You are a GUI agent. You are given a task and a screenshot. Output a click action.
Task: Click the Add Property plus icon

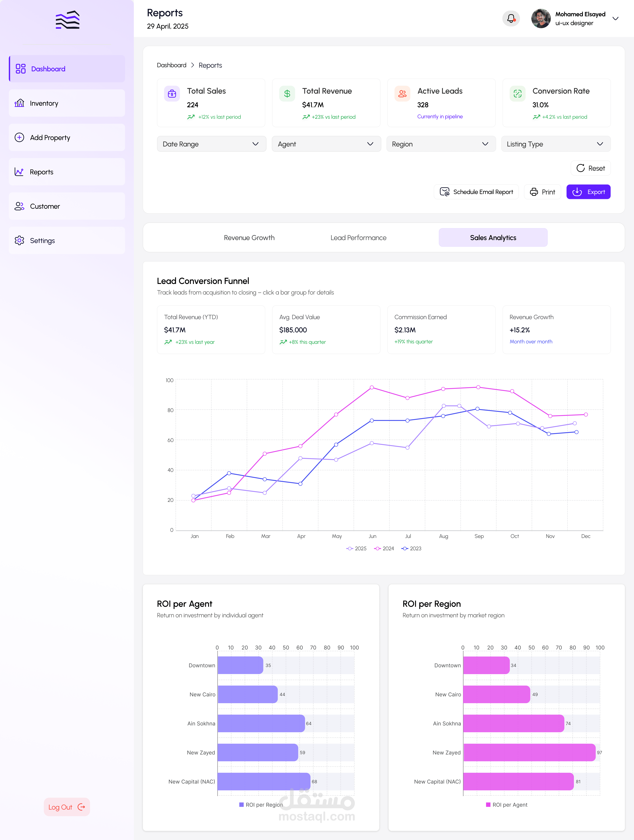[19, 137]
